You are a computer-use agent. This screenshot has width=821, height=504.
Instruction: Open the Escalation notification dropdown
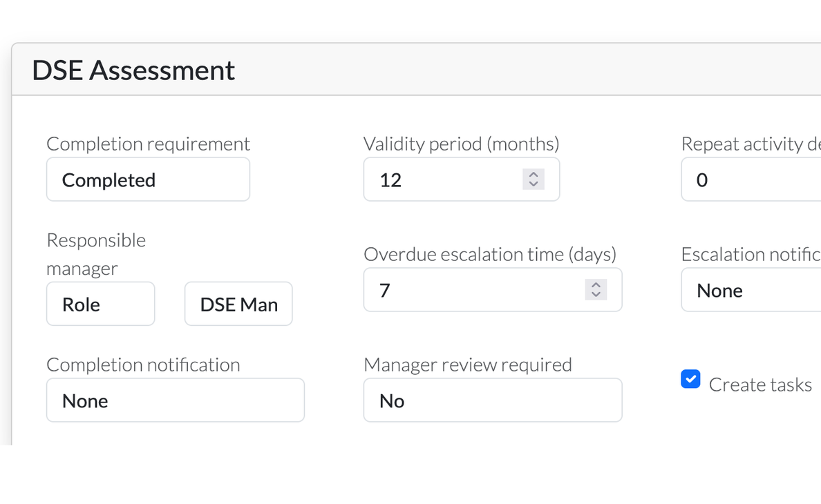coord(750,290)
